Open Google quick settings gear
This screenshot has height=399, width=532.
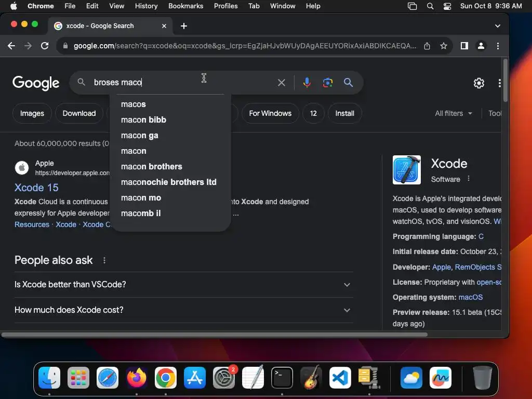point(478,83)
